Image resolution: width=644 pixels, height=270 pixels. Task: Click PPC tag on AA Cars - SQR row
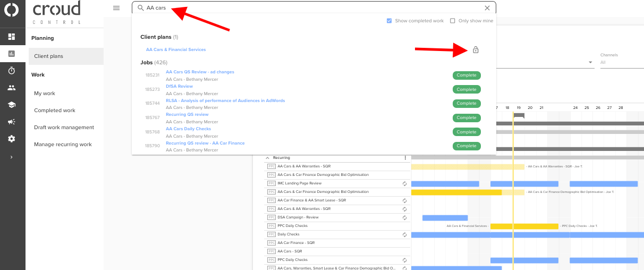272,251
